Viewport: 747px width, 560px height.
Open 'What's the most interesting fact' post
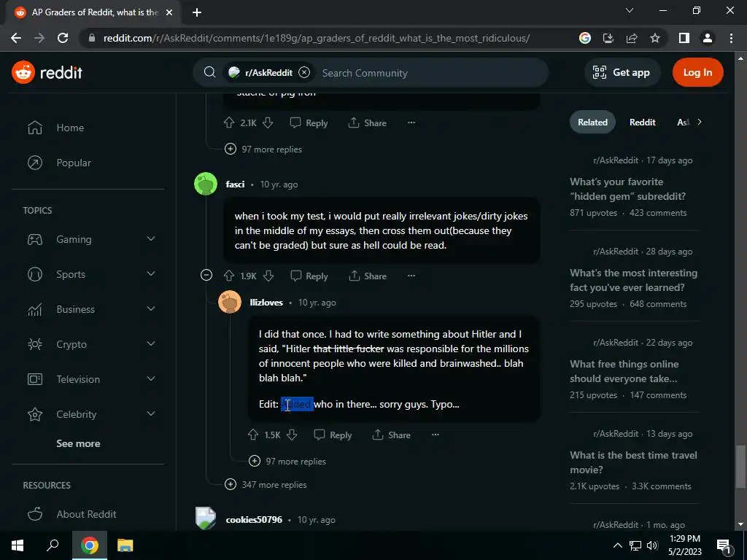[634, 280]
